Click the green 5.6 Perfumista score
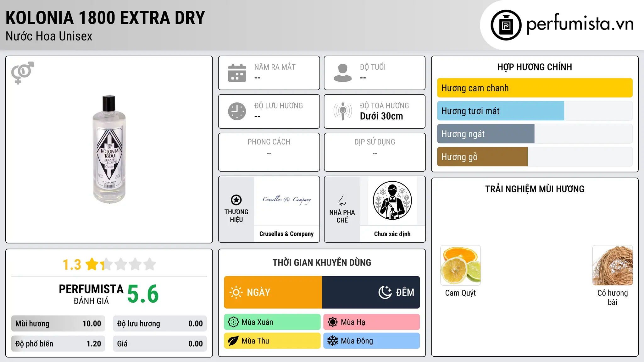Screen dimensions: 644x362 coord(143,294)
